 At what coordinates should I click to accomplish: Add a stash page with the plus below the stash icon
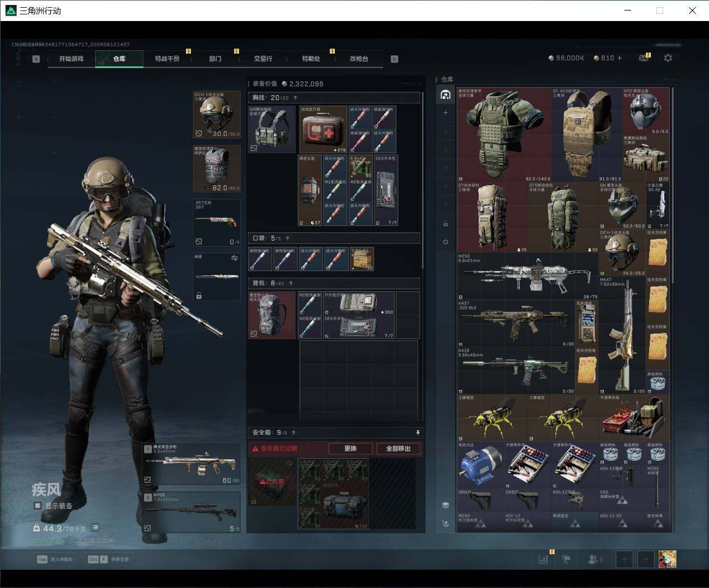pos(446,113)
